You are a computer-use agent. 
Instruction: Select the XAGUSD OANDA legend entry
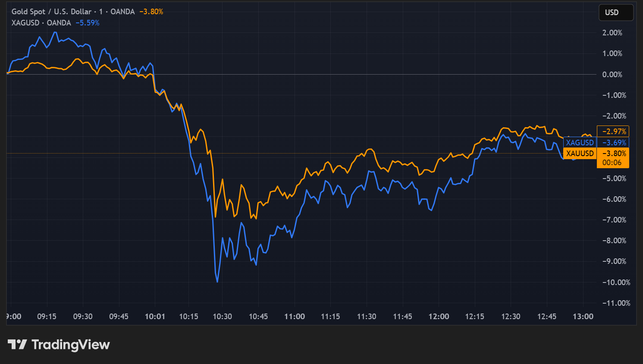tap(41, 23)
